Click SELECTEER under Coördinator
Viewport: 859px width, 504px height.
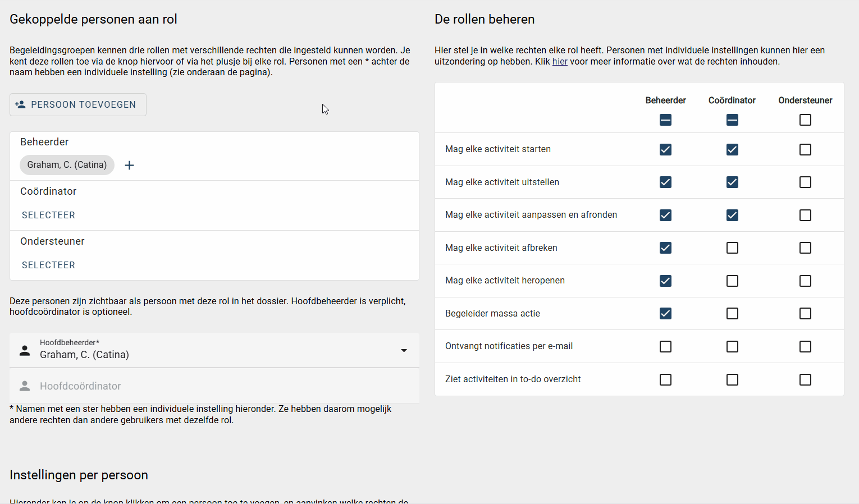[x=48, y=215]
